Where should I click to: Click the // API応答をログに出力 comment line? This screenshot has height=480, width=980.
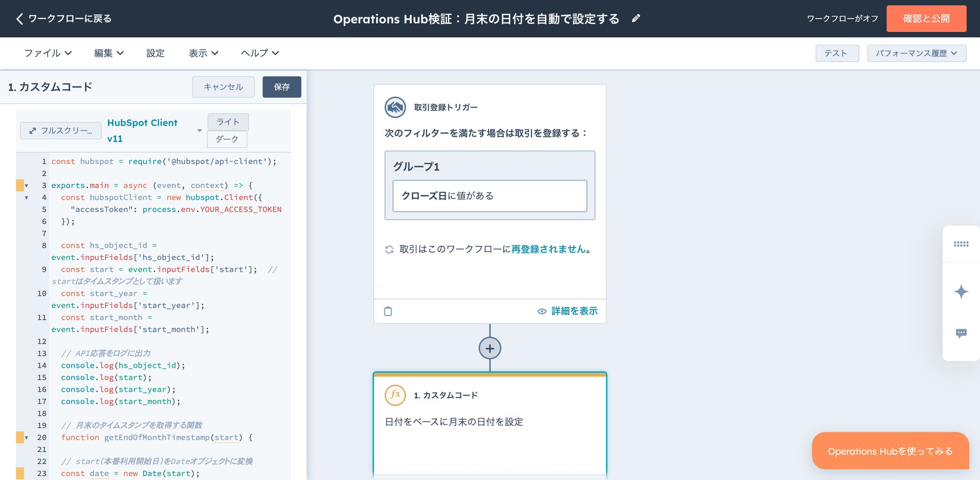pyautogui.click(x=106, y=353)
